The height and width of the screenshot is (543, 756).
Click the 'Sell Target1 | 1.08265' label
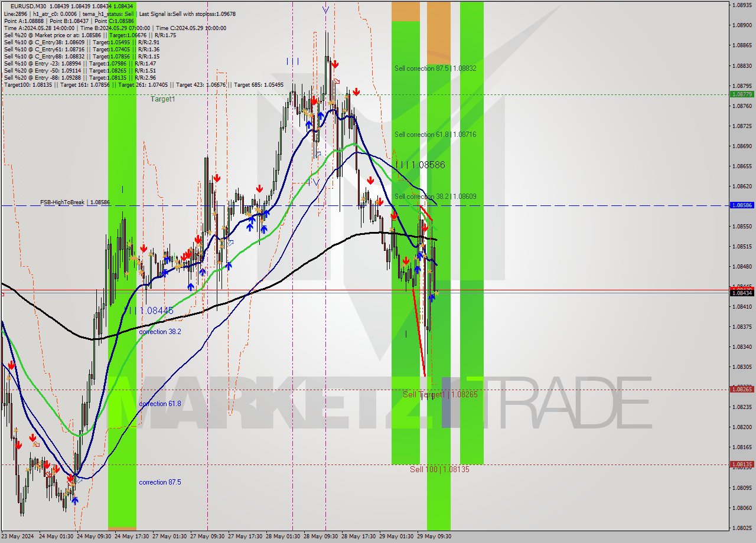point(440,394)
